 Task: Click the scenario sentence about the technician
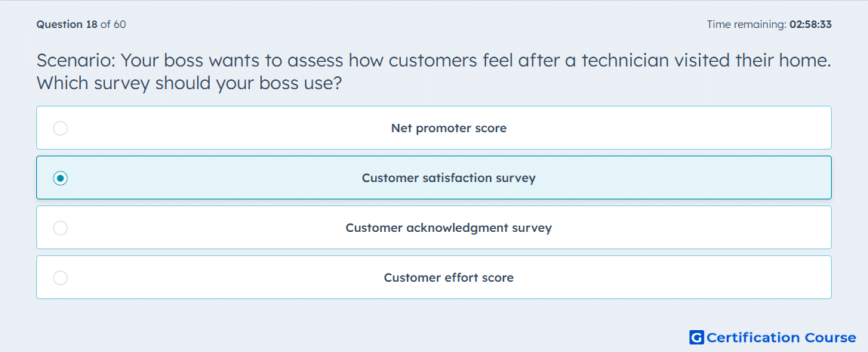[x=434, y=60]
